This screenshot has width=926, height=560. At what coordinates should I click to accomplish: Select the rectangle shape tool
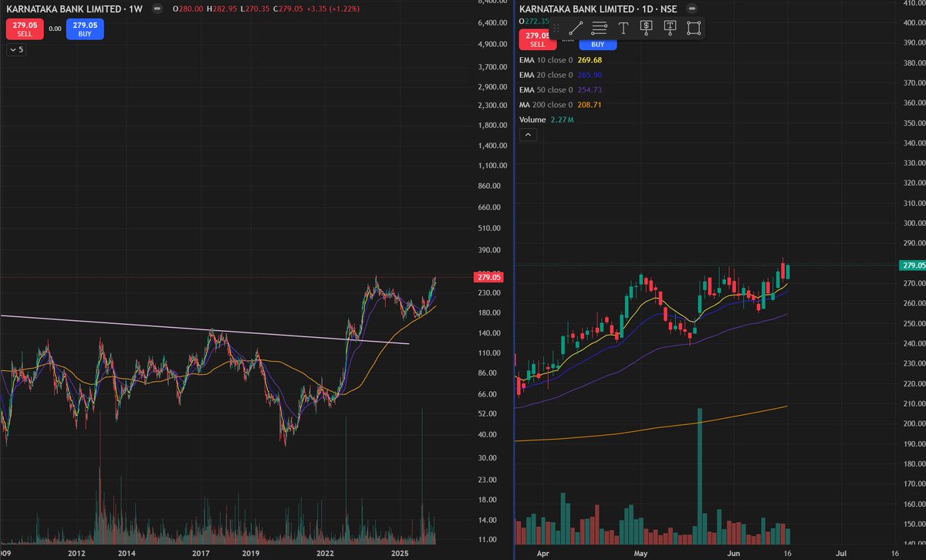coord(694,29)
